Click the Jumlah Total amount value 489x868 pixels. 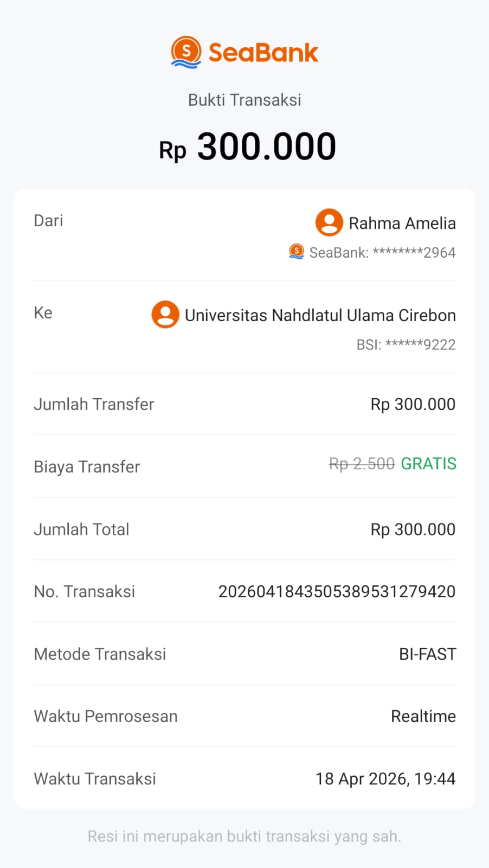tap(413, 529)
